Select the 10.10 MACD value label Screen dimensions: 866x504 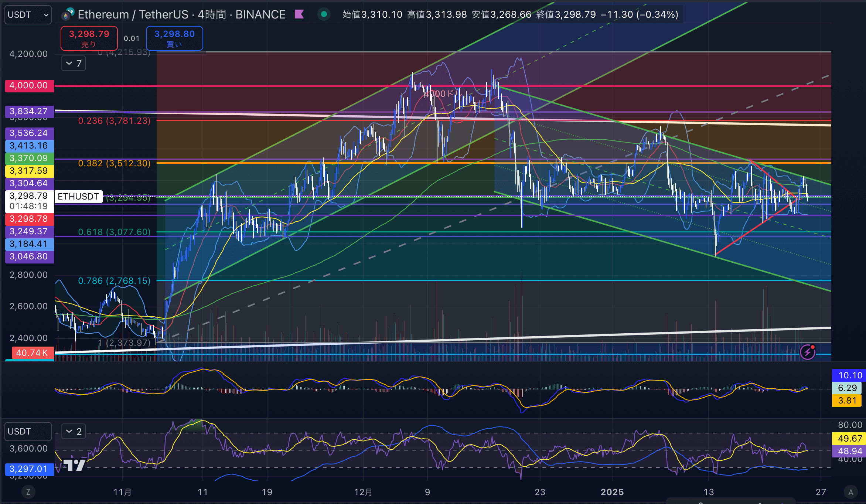(x=849, y=375)
